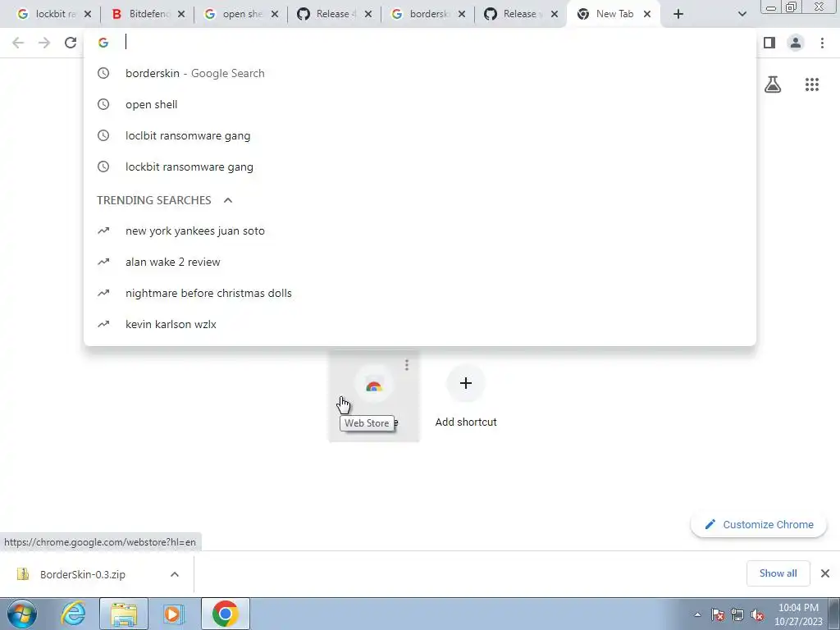
Task: Open the network status tray icon
Action: point(737,614)
